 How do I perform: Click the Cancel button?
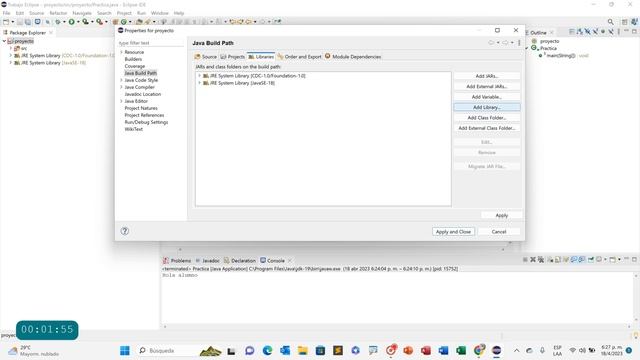(499, 231)
